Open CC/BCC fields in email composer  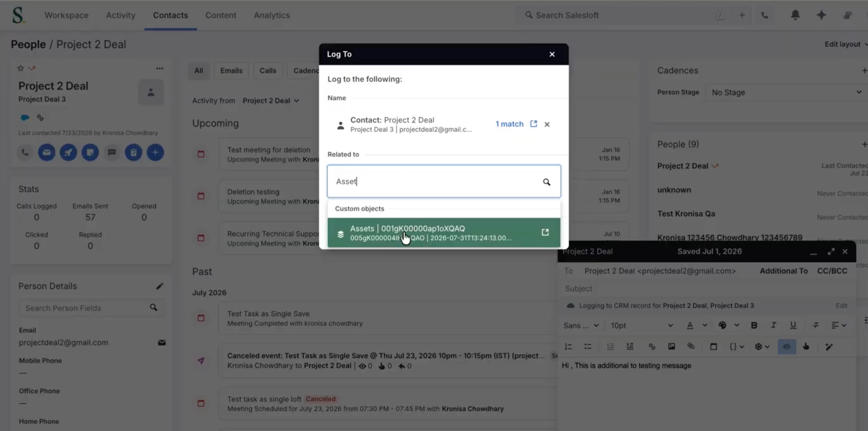(x=832, y=271)
